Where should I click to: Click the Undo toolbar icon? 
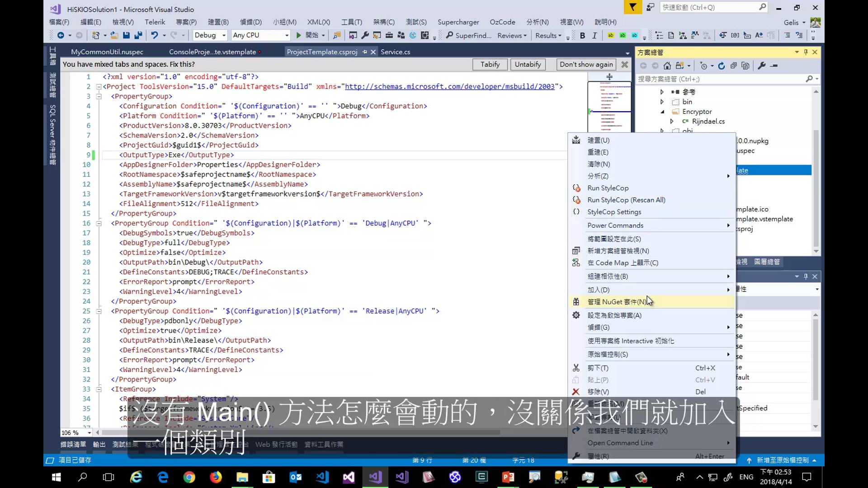pos(155,35)
